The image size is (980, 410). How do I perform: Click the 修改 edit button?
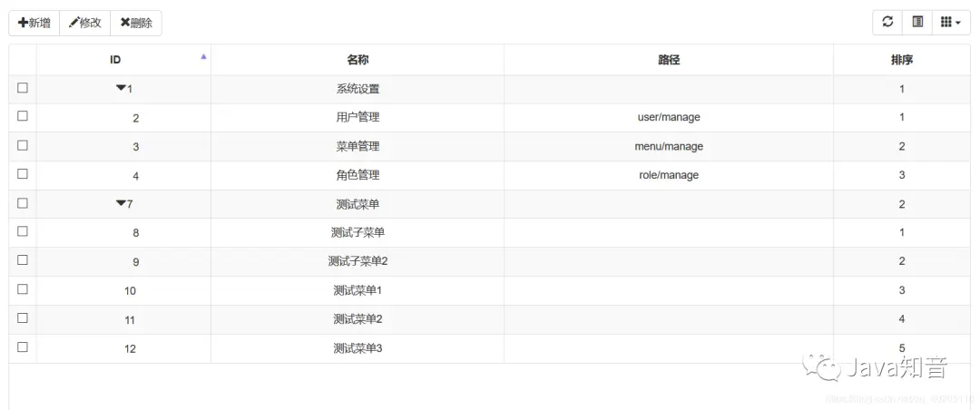[85, 23]
